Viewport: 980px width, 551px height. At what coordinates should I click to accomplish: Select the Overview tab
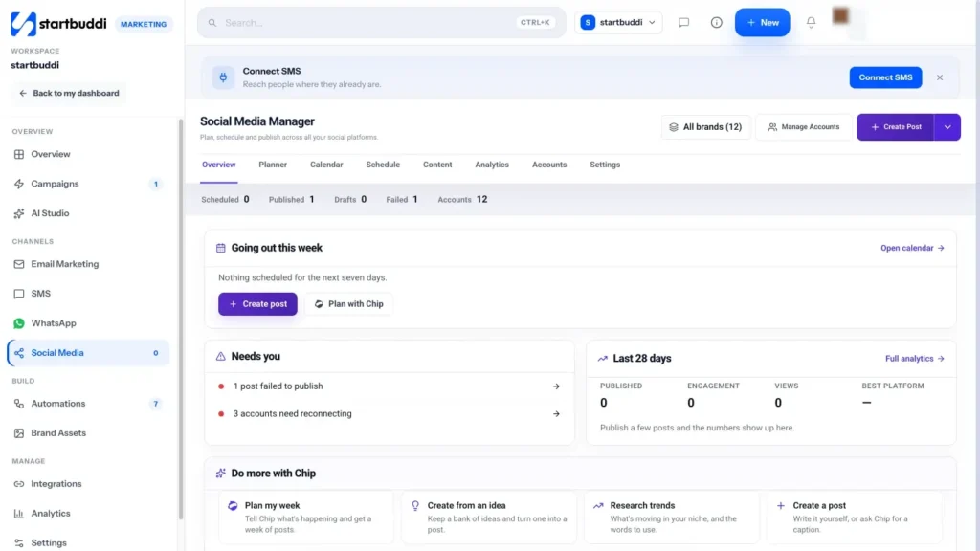218,165
